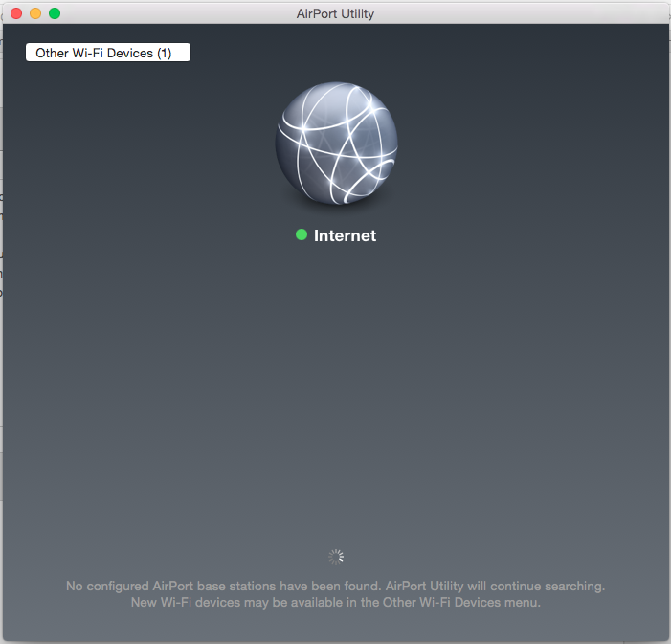The height and width of the screenshot is (644, 671).
Task: Minimize AirPort Utility with the yellow button
Action: [x=35, y=13]
